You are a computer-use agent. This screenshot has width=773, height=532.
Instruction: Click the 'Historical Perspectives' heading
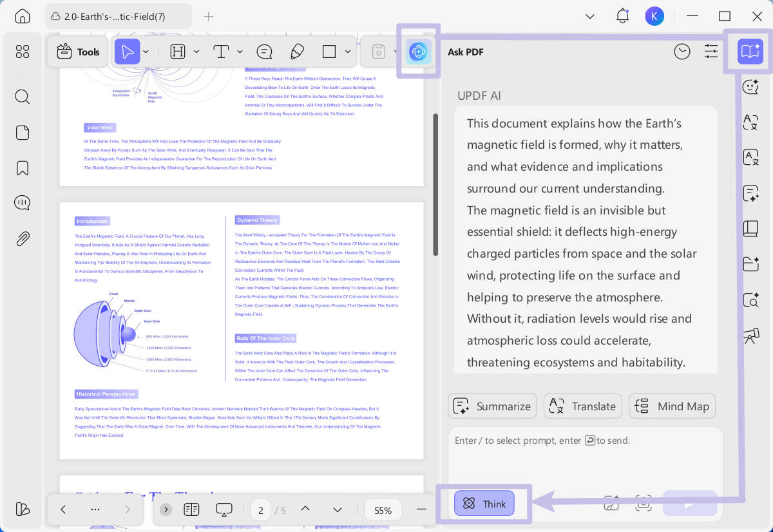tap(106, 394)
